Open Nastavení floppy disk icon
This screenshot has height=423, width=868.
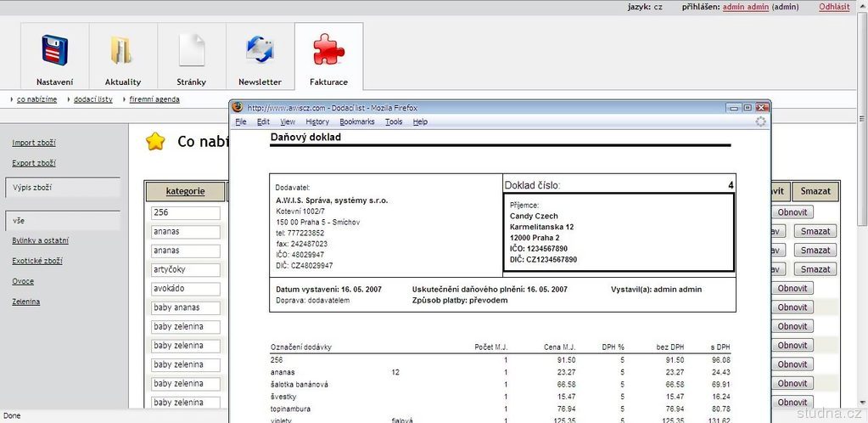click(54, 51)
